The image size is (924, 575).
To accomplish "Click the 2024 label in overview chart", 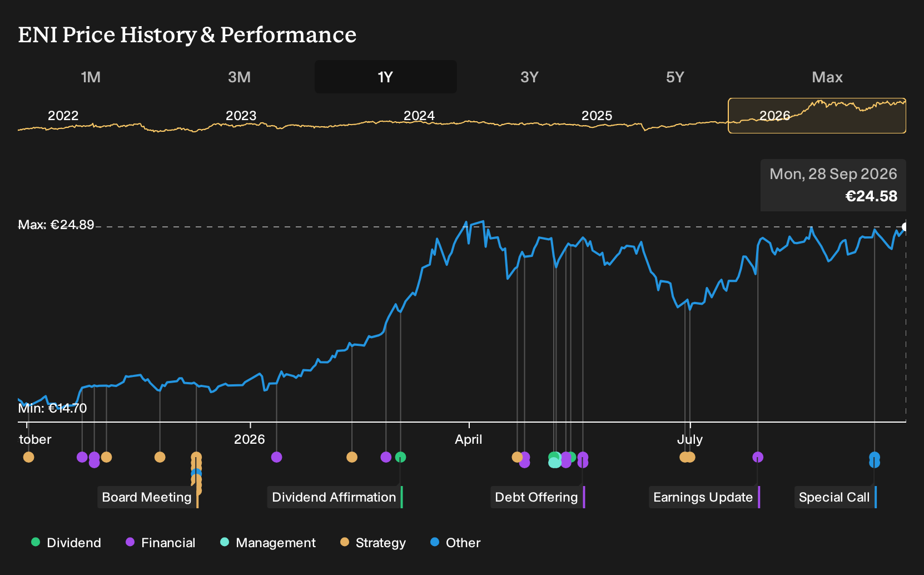I will click(x=419, y=116).
